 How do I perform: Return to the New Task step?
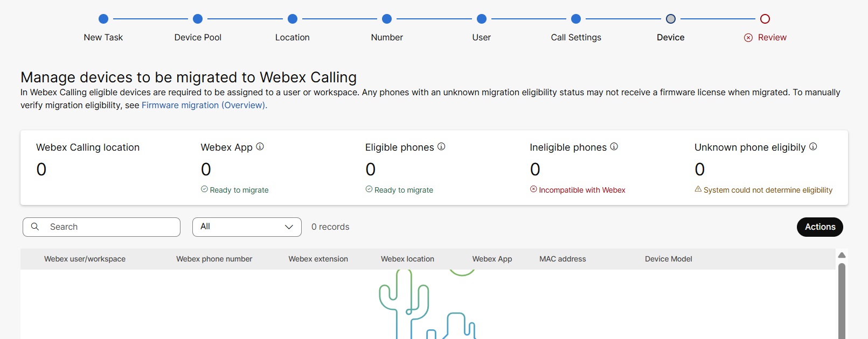[x=103, y=19]
